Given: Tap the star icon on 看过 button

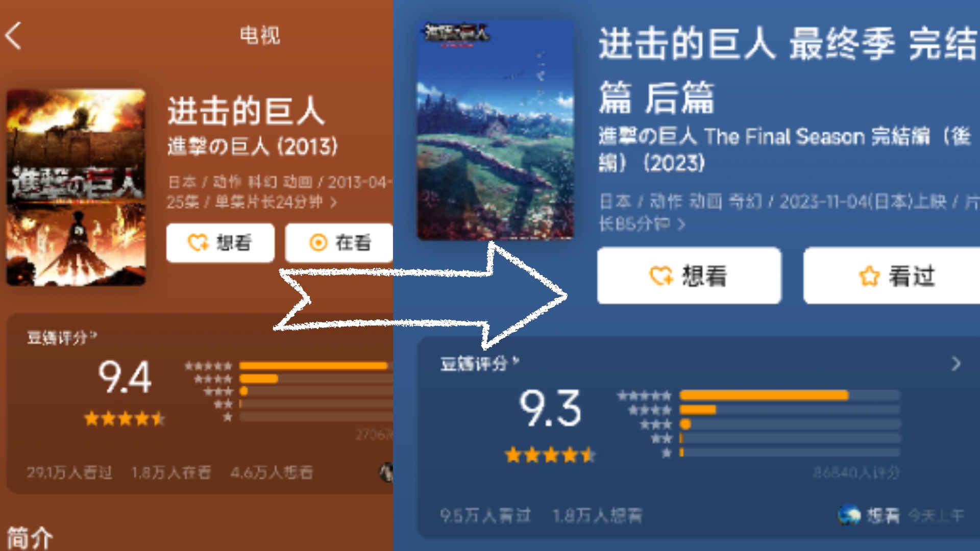Looking at the screenshot, I should 869,276.
